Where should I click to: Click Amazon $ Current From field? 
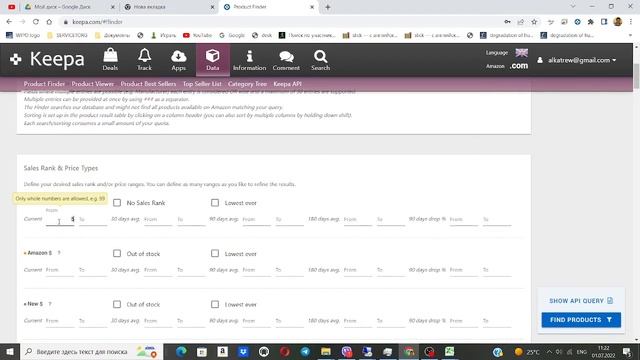(60, 270)
